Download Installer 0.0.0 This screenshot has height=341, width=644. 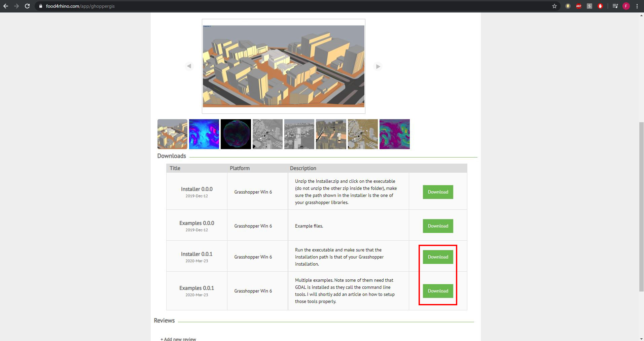(438, 192)
